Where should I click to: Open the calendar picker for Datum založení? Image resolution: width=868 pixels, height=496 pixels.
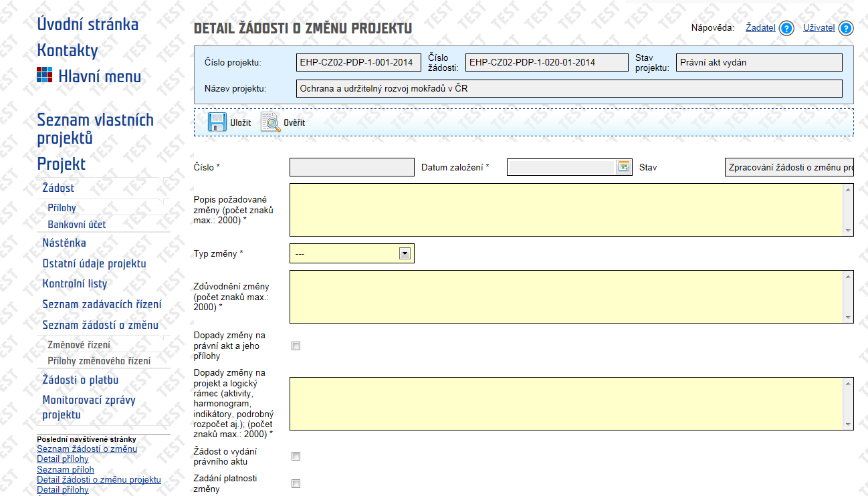point(623,167)
